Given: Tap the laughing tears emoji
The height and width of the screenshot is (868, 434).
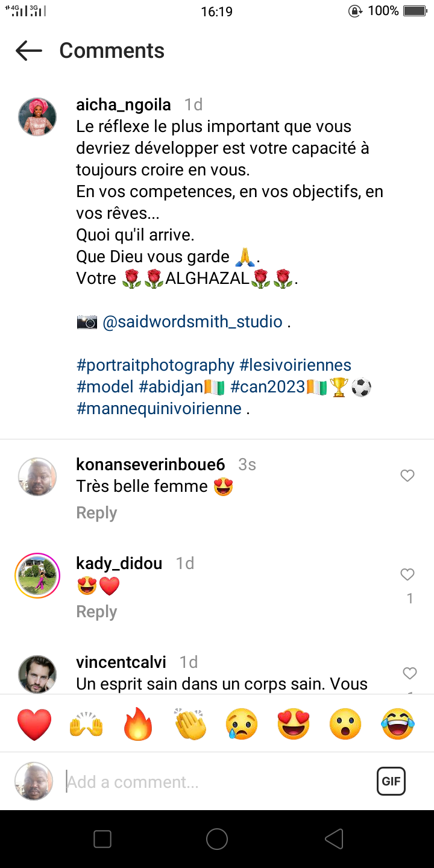Looking at the screenshot, I should (x=398, y=724).
